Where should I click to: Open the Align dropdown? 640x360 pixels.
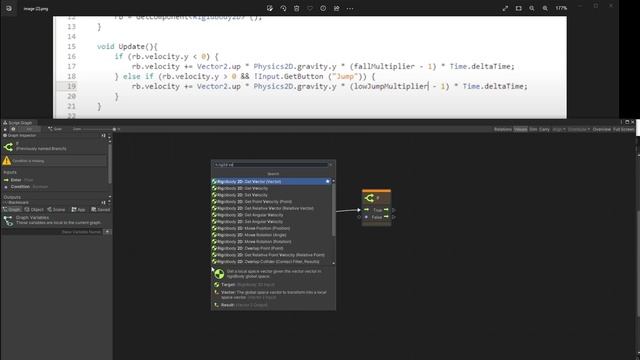(x=559, y=129)
